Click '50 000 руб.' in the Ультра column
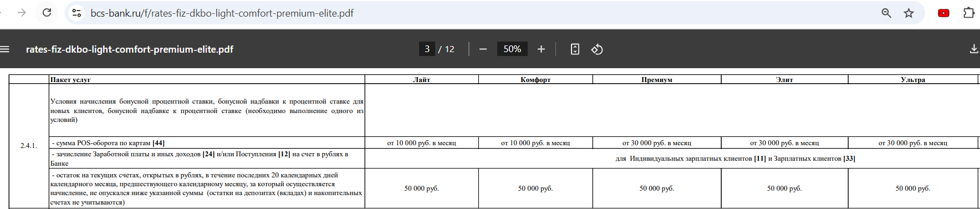Screen dimensions: 980x209 point(913,188)
